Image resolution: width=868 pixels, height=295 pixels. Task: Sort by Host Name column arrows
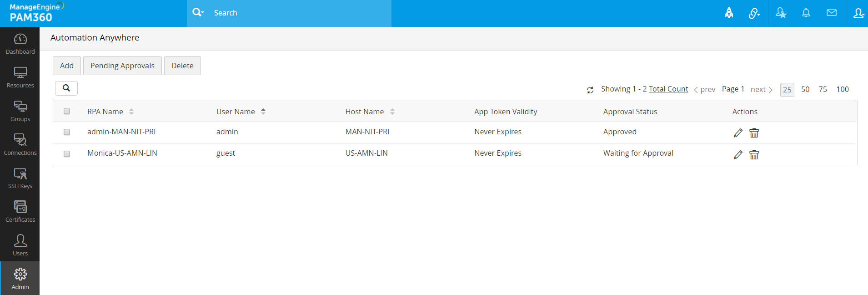coord(392,112)
